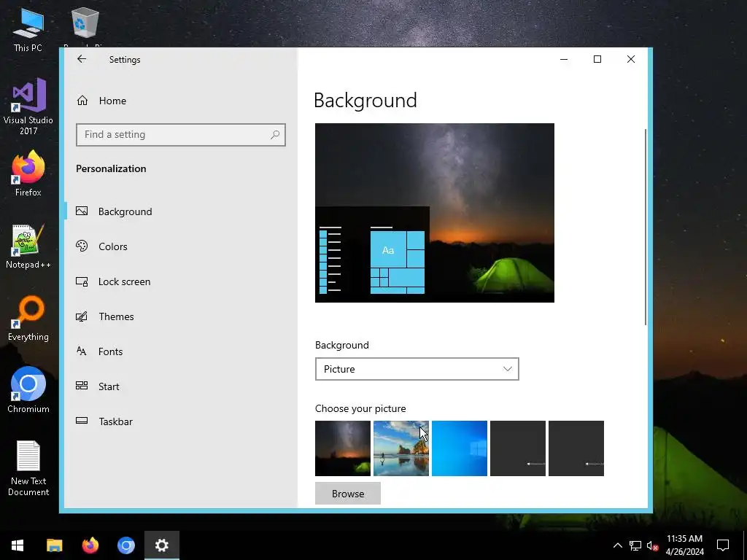Click the Themes brush icon
Image resolution: width=747 pixels, height=560 pixels.
click(82, 316)
